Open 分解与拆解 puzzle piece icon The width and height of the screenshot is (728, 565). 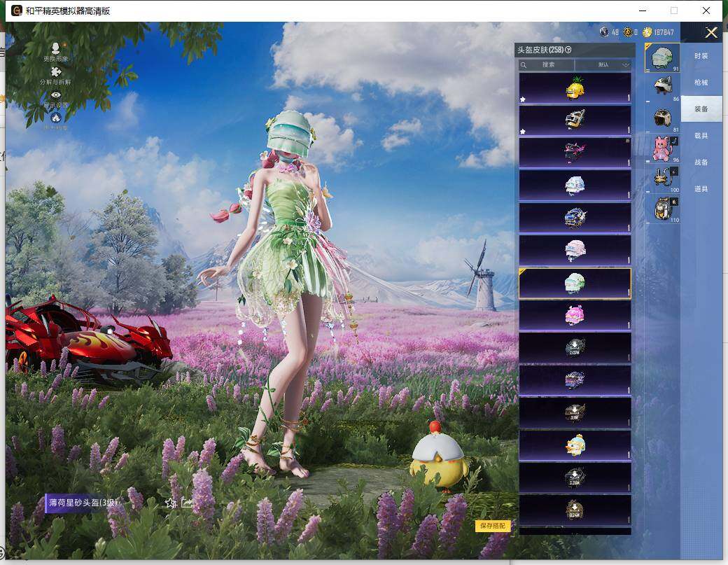(x=55, y=72)
